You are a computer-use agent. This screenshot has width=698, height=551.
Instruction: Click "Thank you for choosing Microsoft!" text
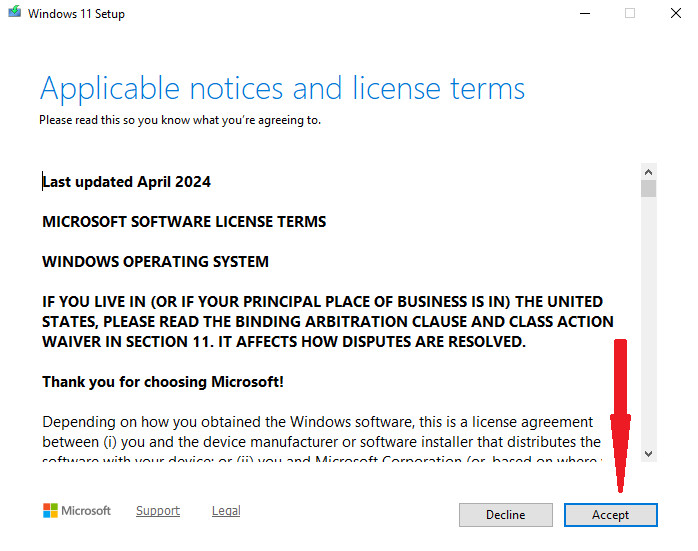click(x=163, y=382)
